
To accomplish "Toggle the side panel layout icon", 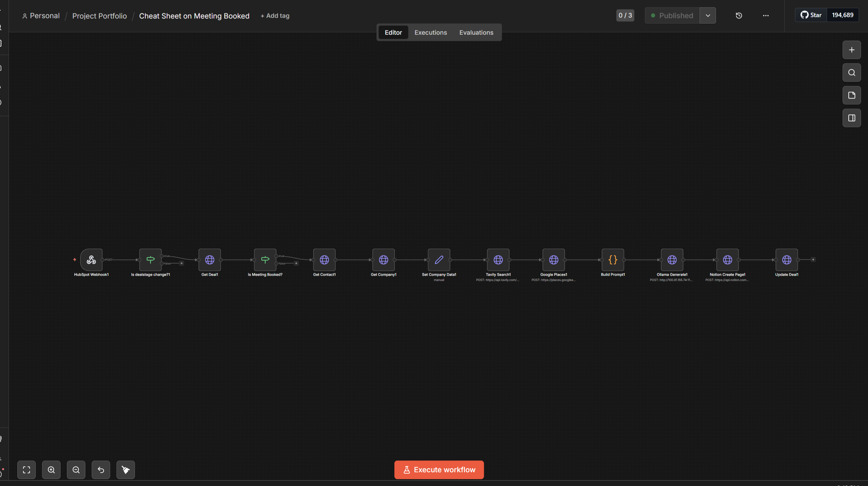I will [x=852, y=118].
